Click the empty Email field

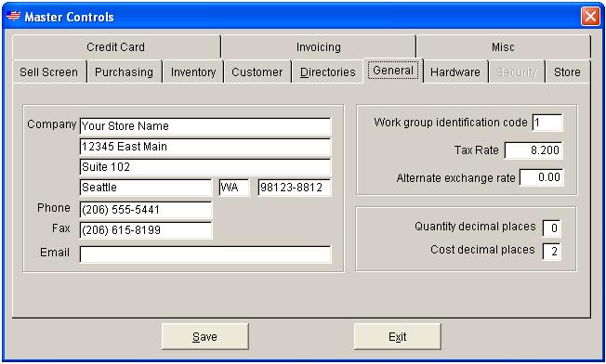[x=205, y=254]
